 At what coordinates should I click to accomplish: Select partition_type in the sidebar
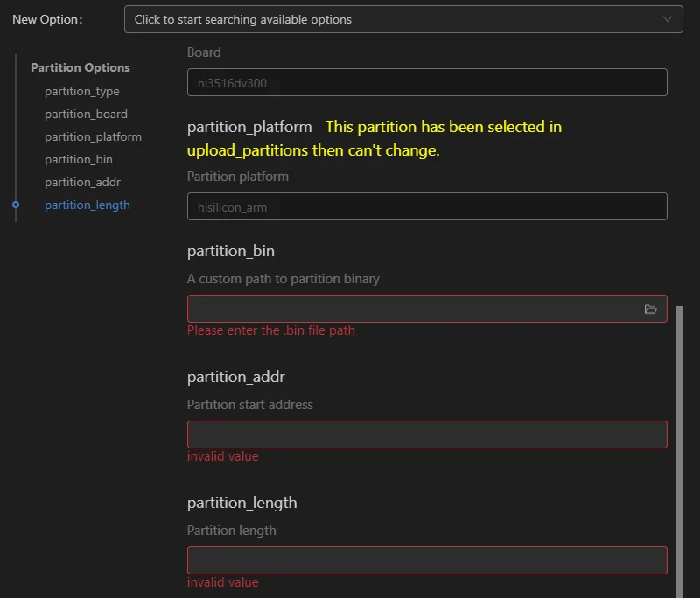pos(82,92)
